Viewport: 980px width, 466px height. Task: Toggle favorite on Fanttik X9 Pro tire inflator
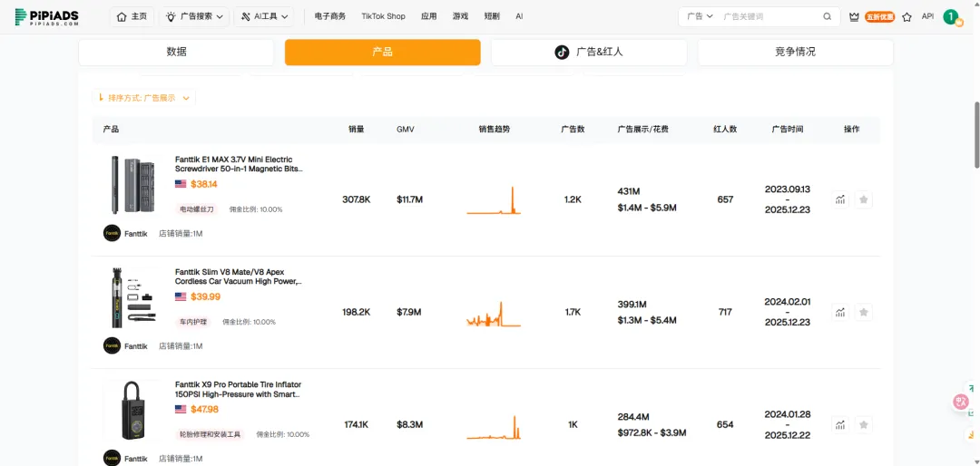[x=864, y=424]
